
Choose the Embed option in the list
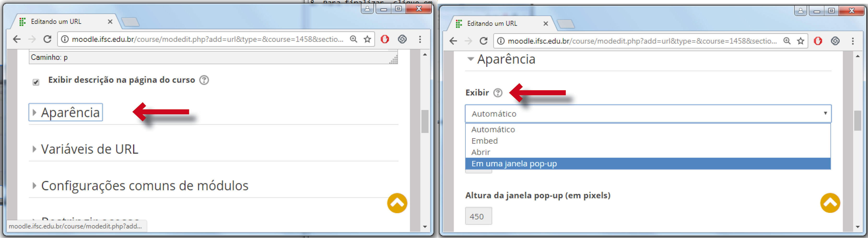pos(485,141)
